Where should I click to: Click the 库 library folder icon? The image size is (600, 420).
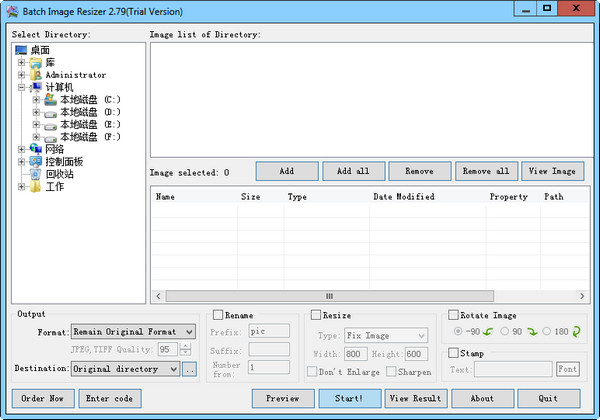click(x=36, y=62)
